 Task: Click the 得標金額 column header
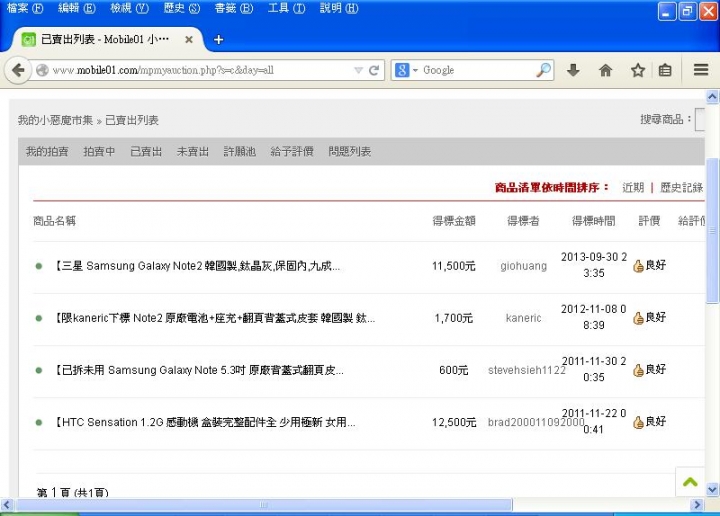tap(454, 221)
